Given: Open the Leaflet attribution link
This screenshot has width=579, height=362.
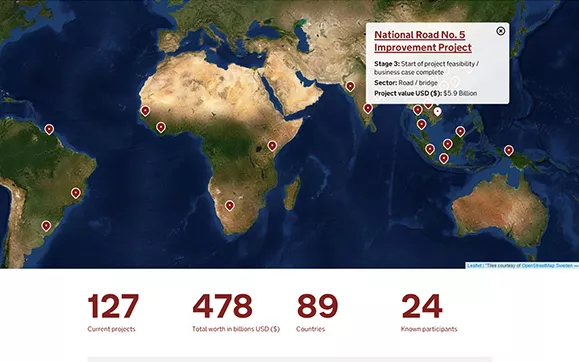Looking at the screenshot, I should [474, 266].
